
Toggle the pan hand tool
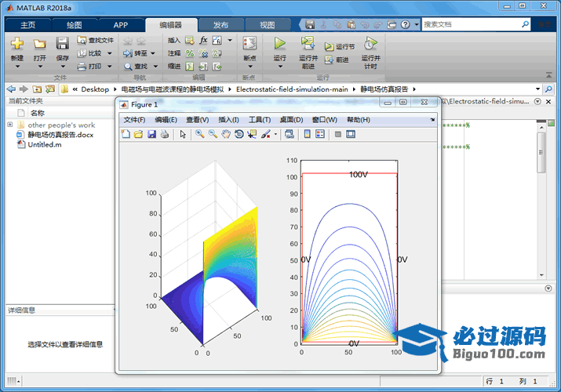(226, 134)
